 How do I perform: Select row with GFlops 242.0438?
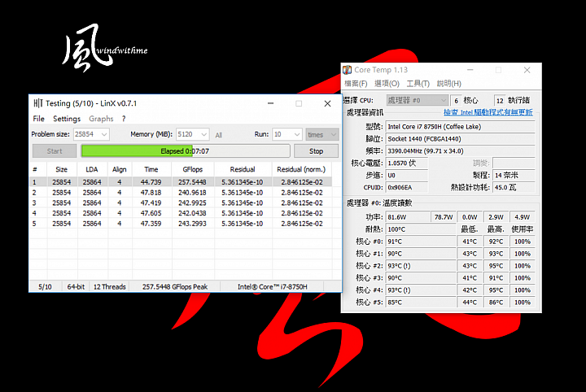coord(181,213)
